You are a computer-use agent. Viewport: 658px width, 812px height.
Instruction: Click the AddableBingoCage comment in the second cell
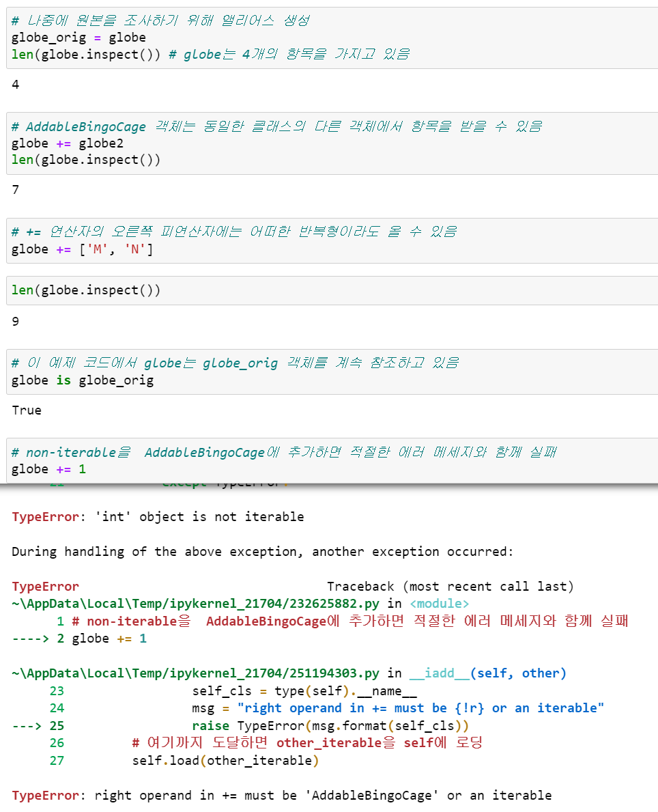pyautogui.click(x=277, y=126)
